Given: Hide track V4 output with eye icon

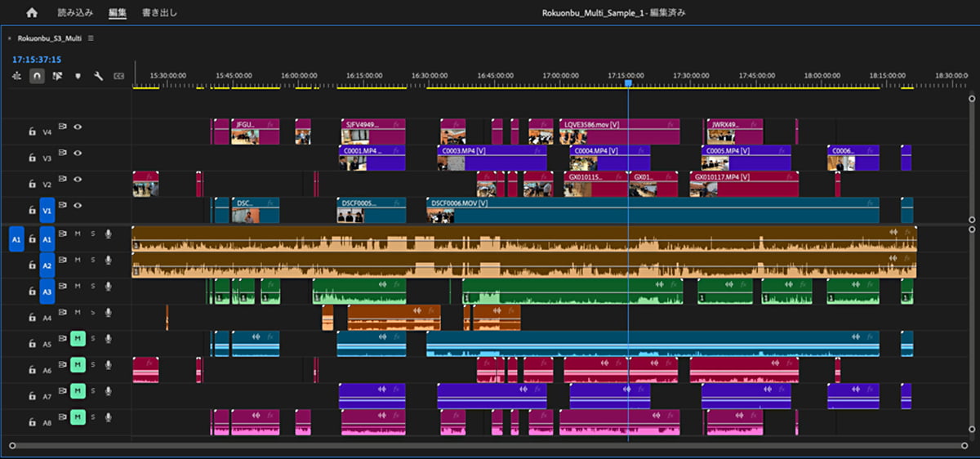Looking at the screenshot, I should coord(78,127).
